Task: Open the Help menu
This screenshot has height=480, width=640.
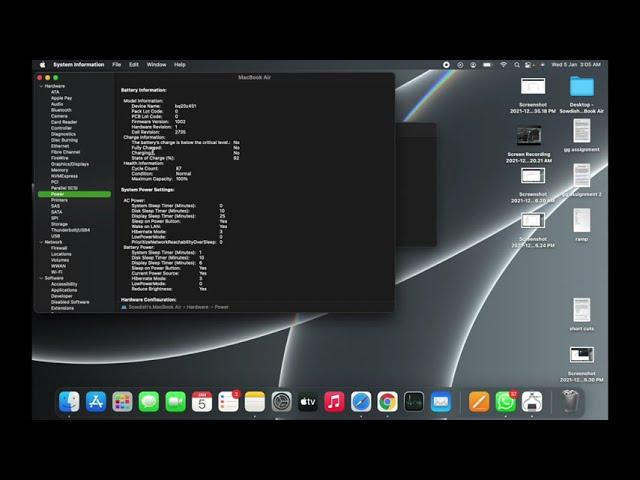Action: 180,64
